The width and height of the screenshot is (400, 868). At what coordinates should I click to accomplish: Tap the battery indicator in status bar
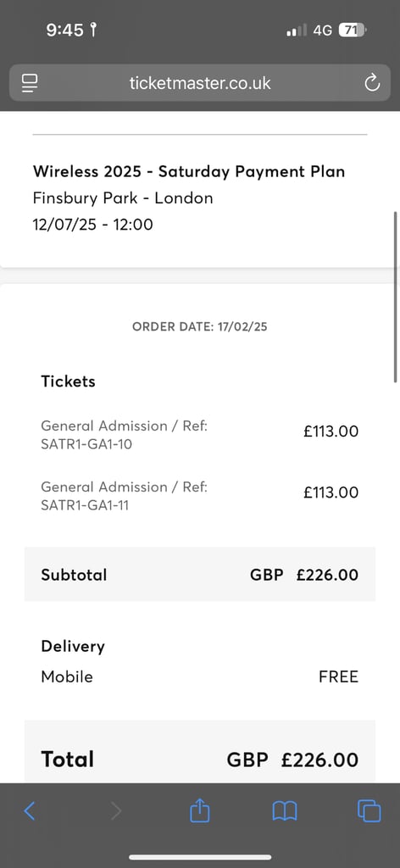click(x=353, y=31)
